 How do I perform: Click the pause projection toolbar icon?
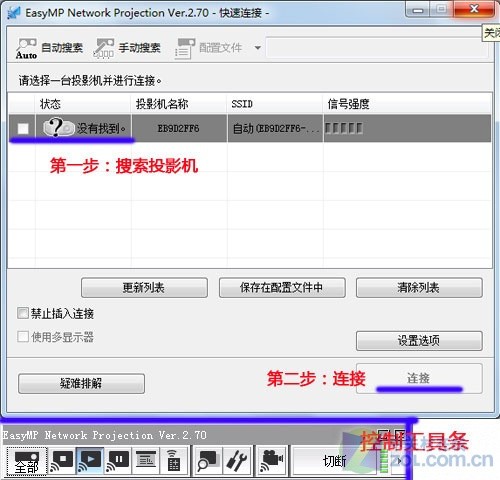118,461
